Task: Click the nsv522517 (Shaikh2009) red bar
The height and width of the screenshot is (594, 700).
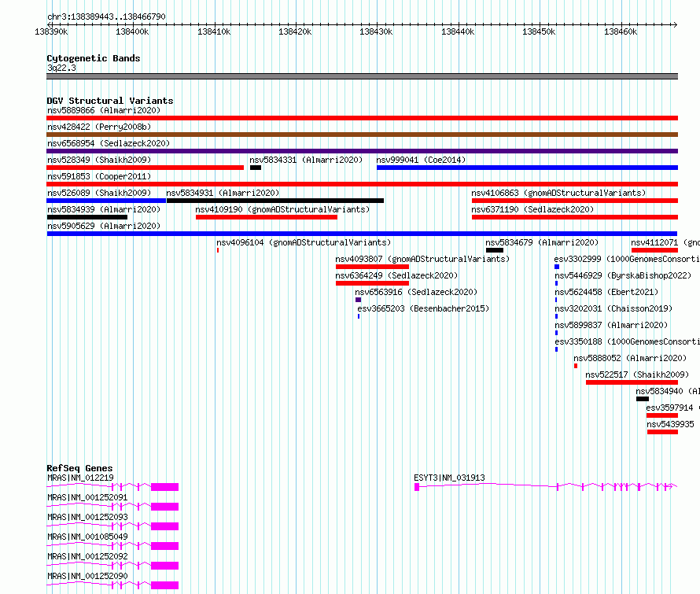Action: tap(632, 382)
